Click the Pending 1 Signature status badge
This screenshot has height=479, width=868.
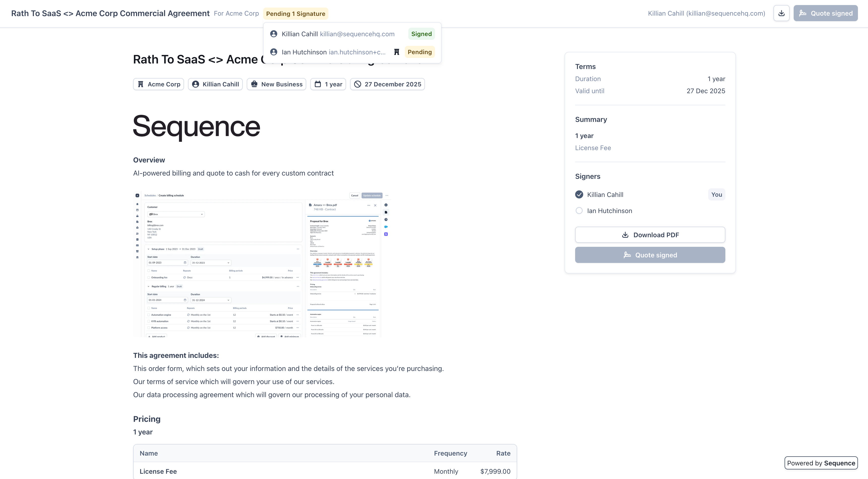(x=296, y=14)
